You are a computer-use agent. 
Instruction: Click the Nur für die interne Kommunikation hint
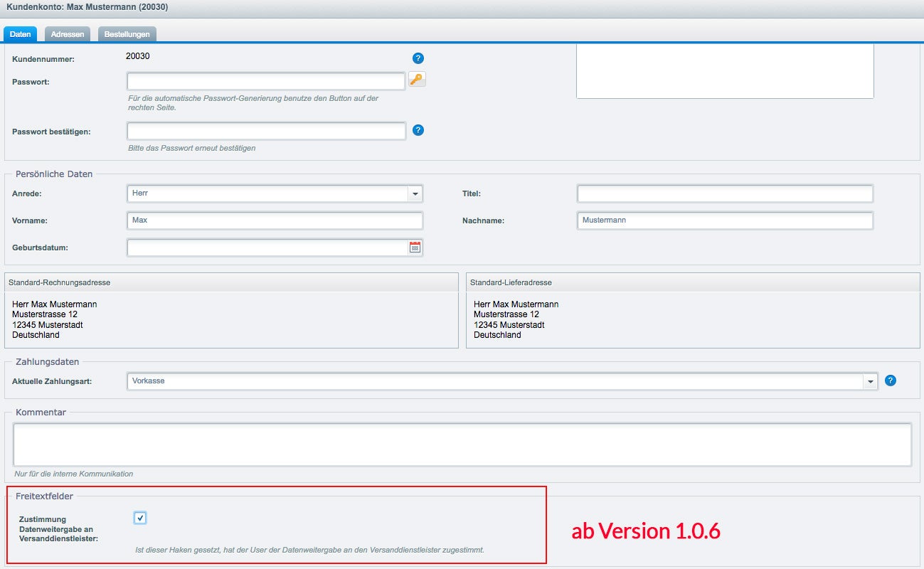point(73,474)
